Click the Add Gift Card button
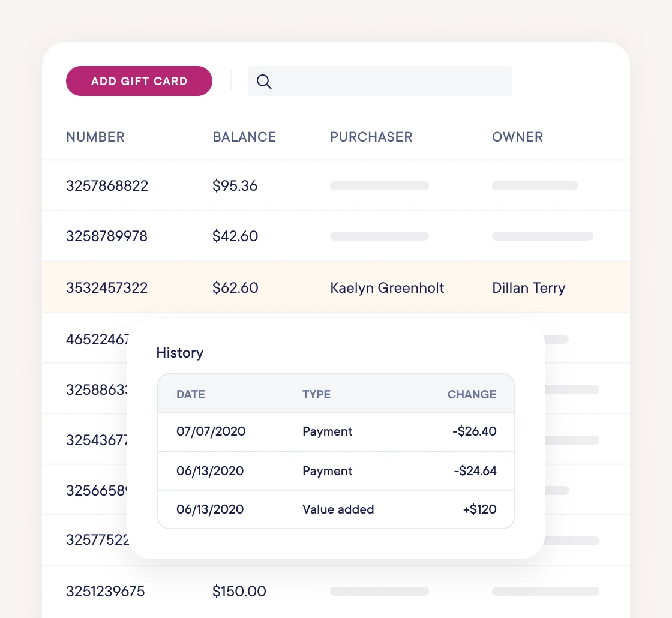 click(x=139, y=81)
